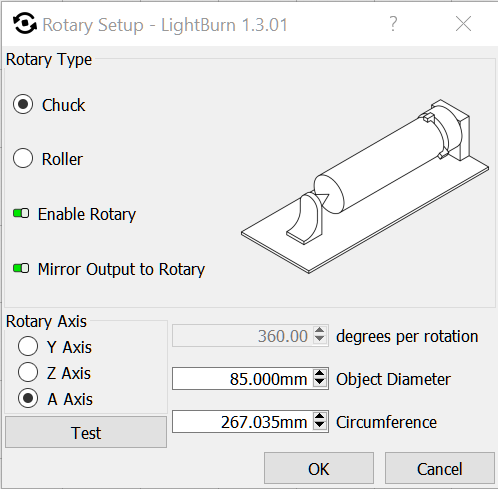Close the Rotary Setup window
This screenshot has width=498, height=489.
tap(463, 24)
